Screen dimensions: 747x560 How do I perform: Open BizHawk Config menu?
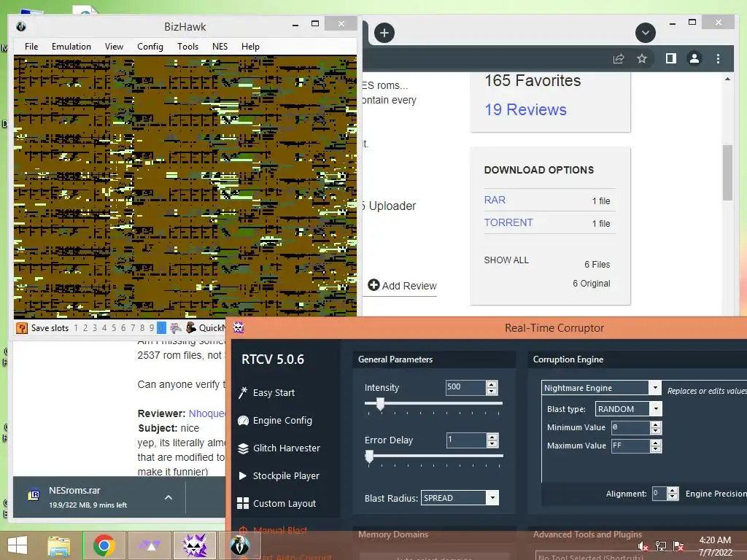click(x=150, y=46)
